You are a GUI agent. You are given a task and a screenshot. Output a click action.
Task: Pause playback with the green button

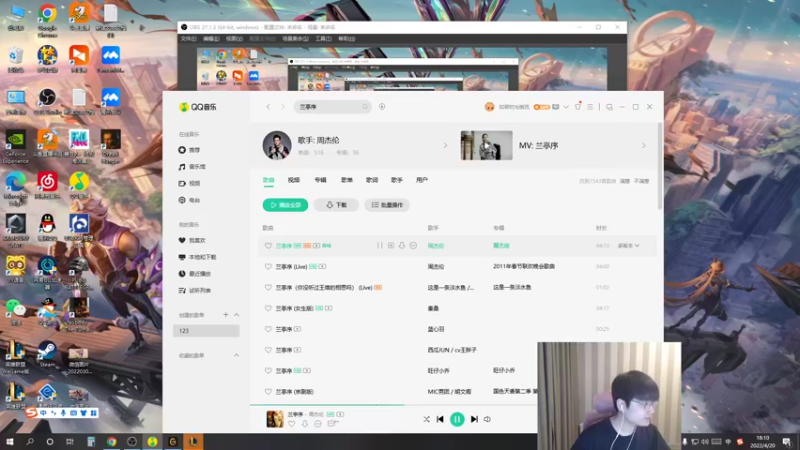pos(457,419)
